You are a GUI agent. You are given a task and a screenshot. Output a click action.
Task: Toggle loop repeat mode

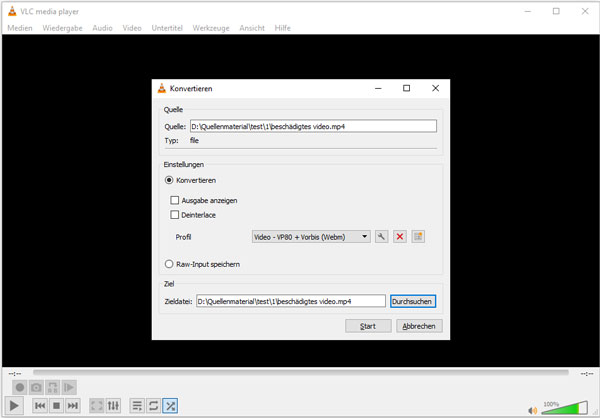[153, 405]
